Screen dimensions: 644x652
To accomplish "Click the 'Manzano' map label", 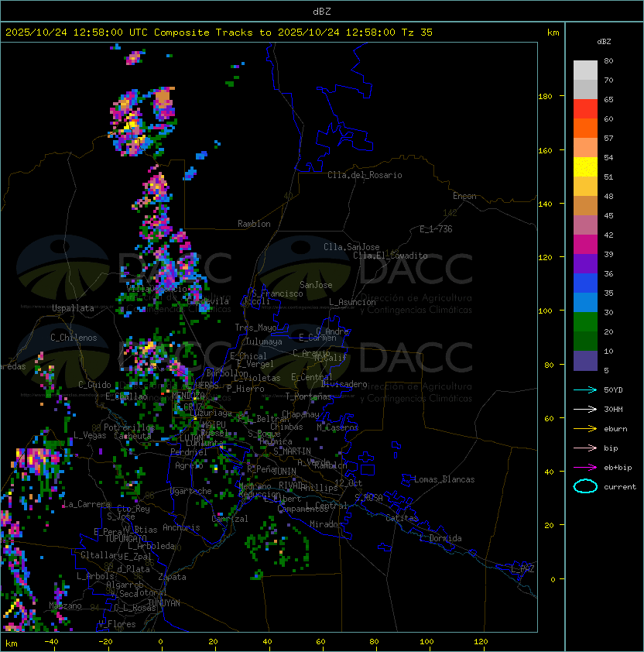I will pyautogui.click(x=65, y=606).
